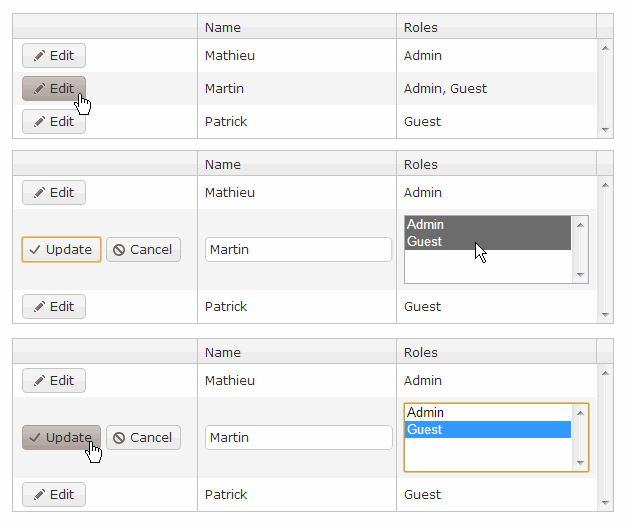Click the Martin name field in bottom table

tap(297, 438)
